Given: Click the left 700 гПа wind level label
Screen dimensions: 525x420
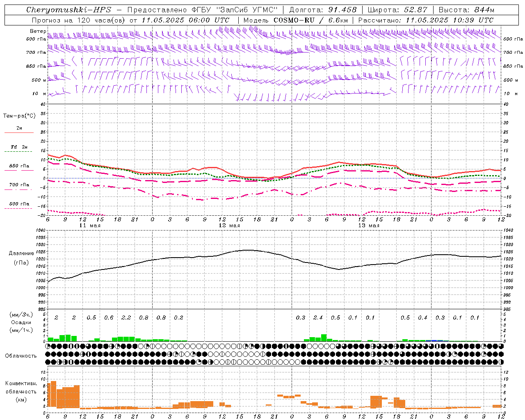Looking at the screenshot, I should pyautogui.click(x=36, y=52).
